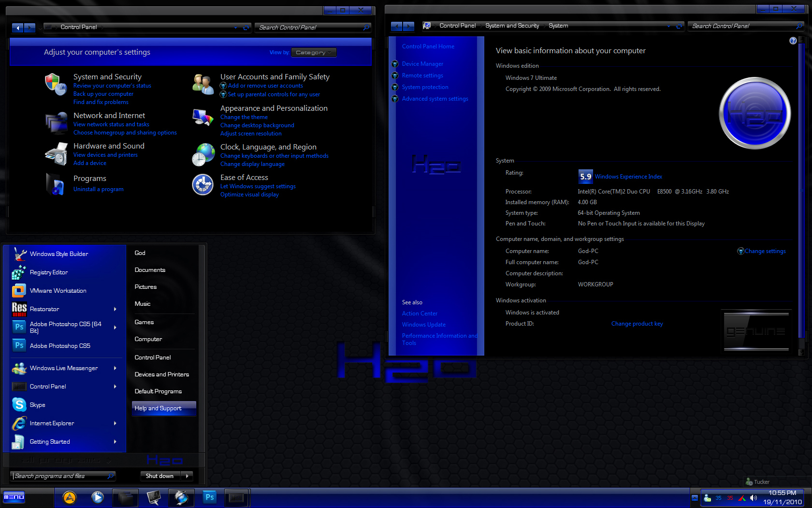Click Advanced system settings link
812x508 pixels.
tap(435, 99)
